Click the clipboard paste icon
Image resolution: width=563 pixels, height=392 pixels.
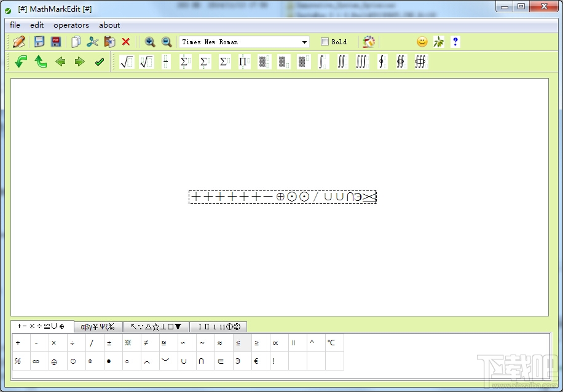coord(109,42)
